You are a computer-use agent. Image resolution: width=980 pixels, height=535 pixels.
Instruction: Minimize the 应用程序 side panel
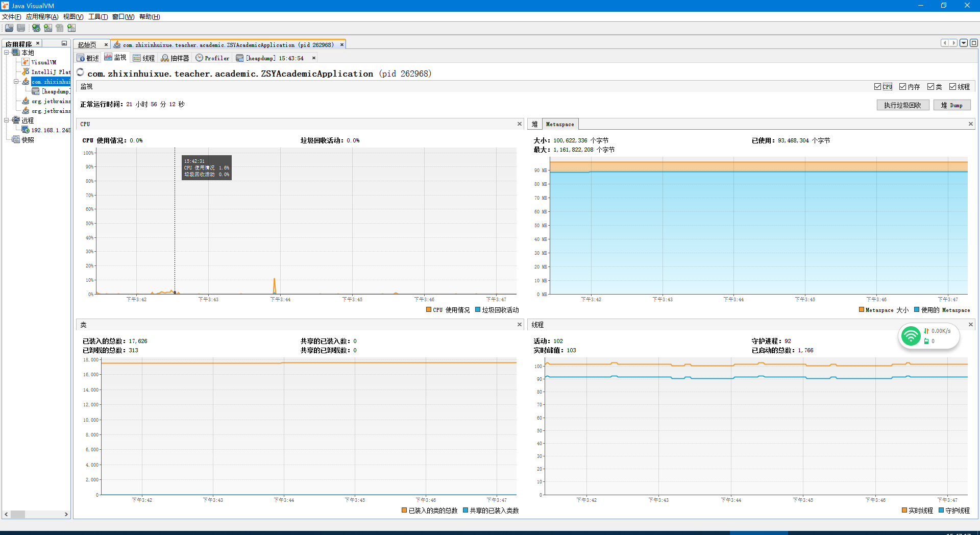tap(64, 44)
